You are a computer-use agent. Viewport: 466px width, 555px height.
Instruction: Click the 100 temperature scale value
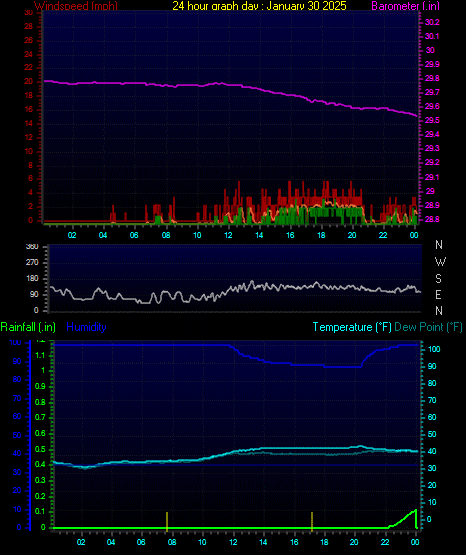pyautogui.click(x=434, y=349)
